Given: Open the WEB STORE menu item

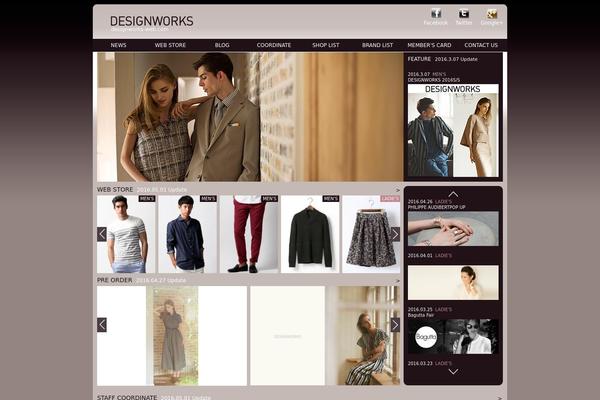Looking at the screenshot, I should point(170,45).
